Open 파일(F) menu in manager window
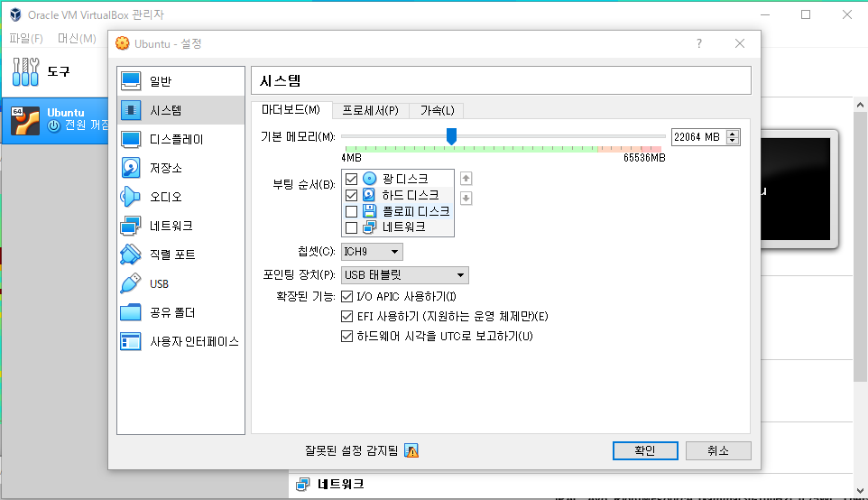The image size is (868, 500). click(26, 38)
